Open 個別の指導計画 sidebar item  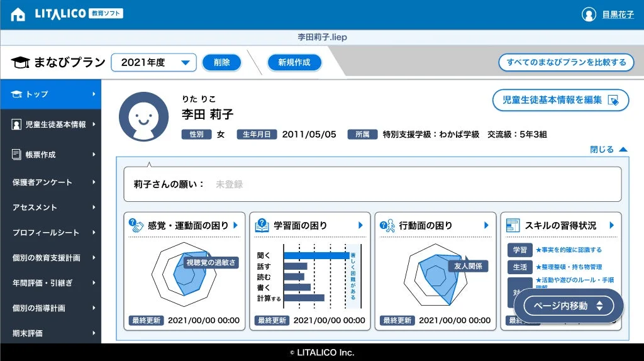(x=50, y=308)
